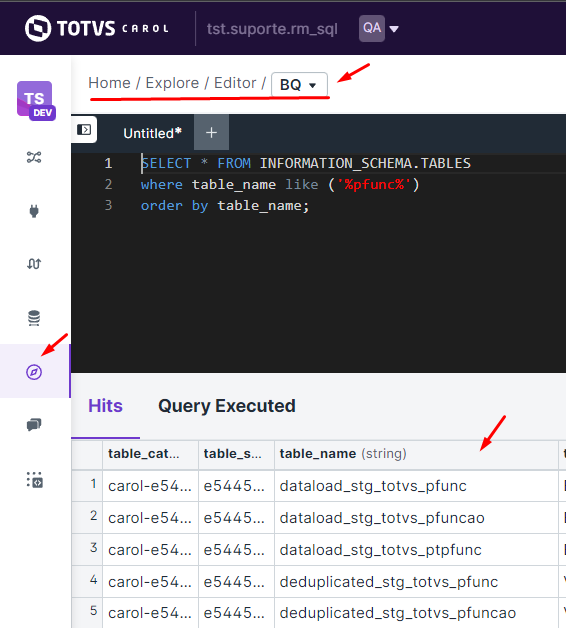Open the shuffle-arrows icon in sidebar
This screenshot has width=566, height=628.
coord(34,157)
